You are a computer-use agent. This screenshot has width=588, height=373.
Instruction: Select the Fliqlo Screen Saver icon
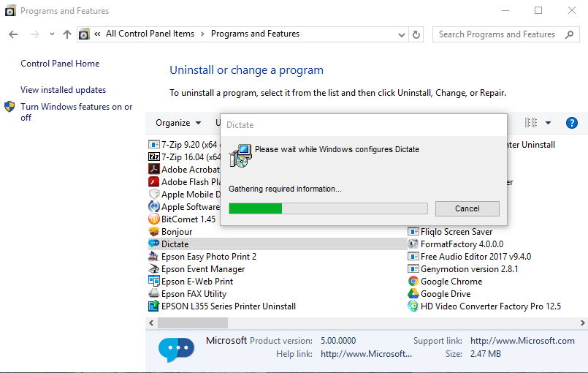click(413, 231)
